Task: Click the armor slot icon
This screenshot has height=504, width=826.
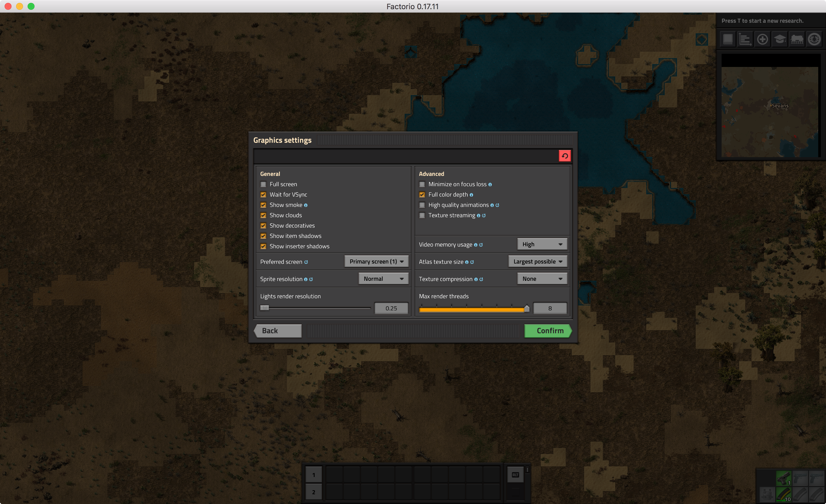Action: tap(767, 494)
